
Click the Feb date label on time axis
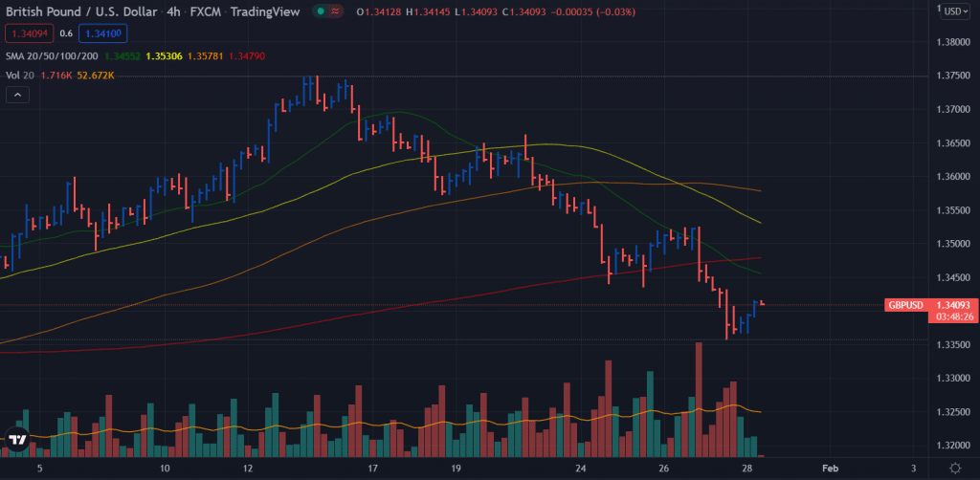tap(830, 469)
